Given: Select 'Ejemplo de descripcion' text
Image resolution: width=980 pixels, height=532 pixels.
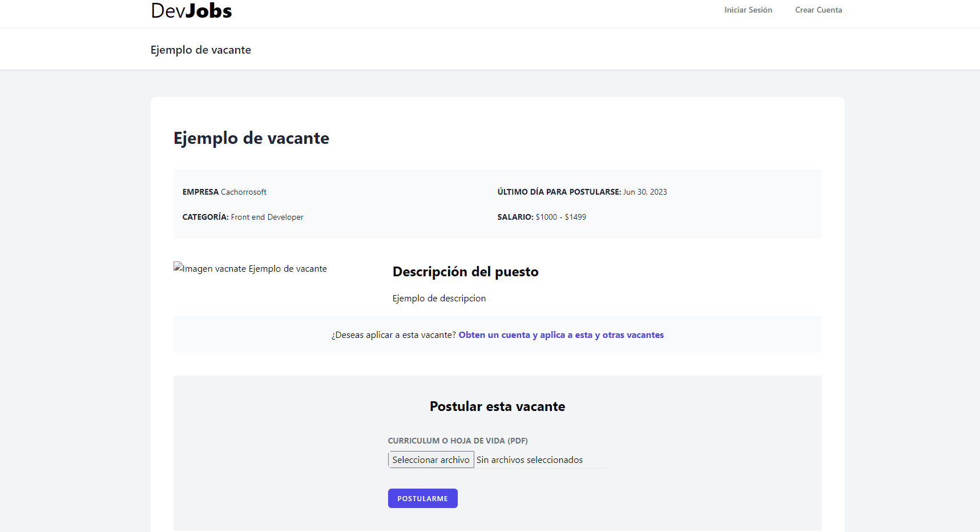Looking at the screenshot, I should [439, 299].
